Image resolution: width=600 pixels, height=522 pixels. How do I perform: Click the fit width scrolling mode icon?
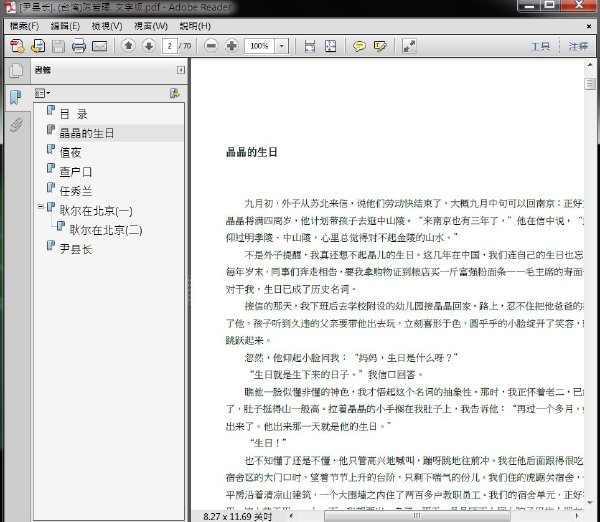pyautogui.click(x=310, y=46)
